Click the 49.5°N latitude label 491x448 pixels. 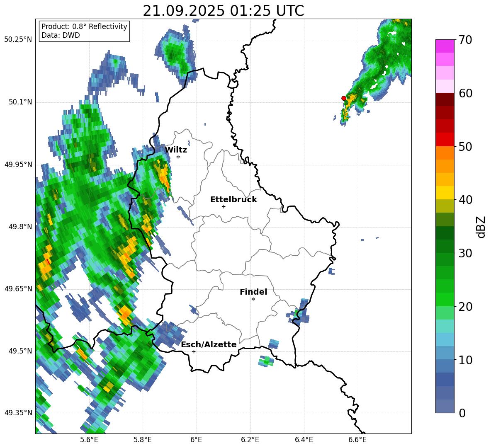pos(20,351)
